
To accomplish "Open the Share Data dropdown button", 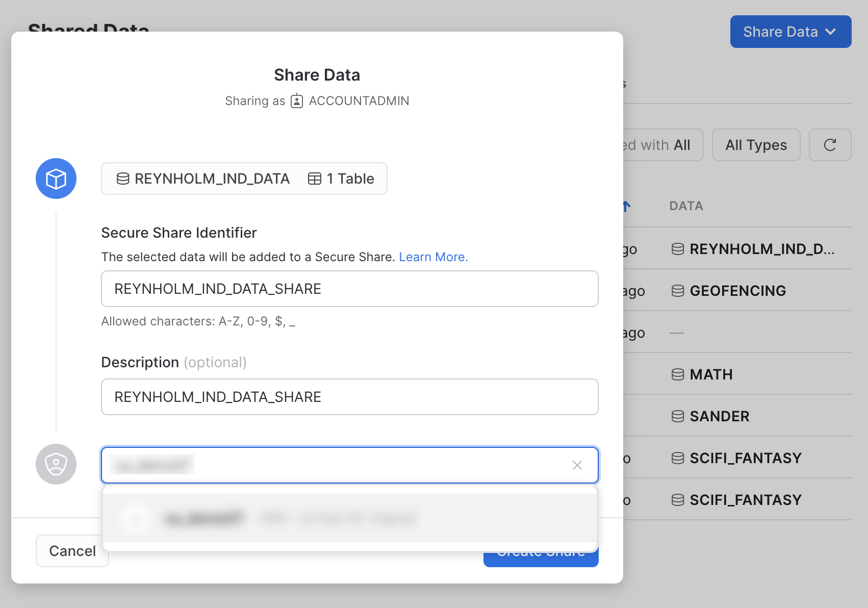I will point(790,32).
